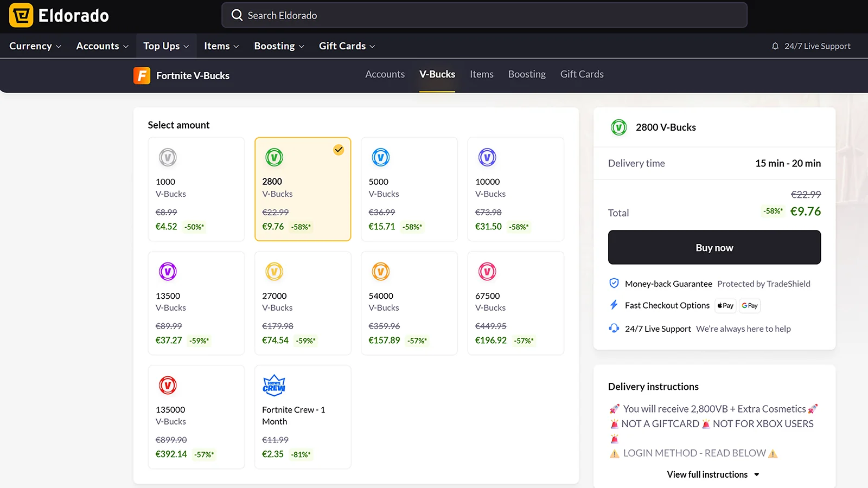This screenshot has height=488, width=868.
Task: Click the Fortnite orange F icon
Action: (142, 75)
